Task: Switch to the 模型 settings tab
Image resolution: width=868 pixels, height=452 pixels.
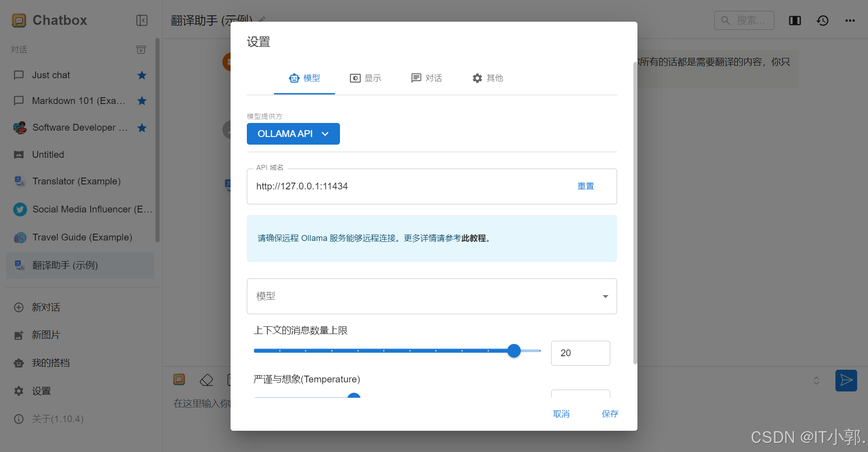Action: [304, 78]
